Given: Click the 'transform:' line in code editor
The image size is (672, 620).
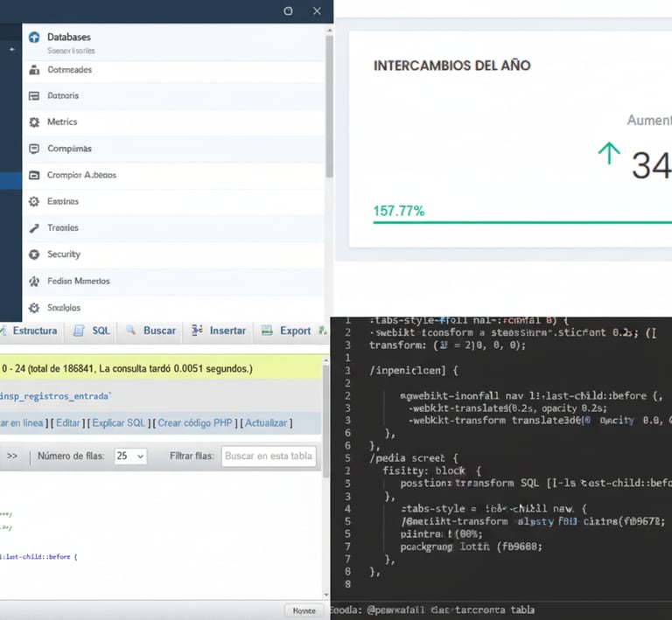Looking at the screenshot, I should [x=447, y=345].
